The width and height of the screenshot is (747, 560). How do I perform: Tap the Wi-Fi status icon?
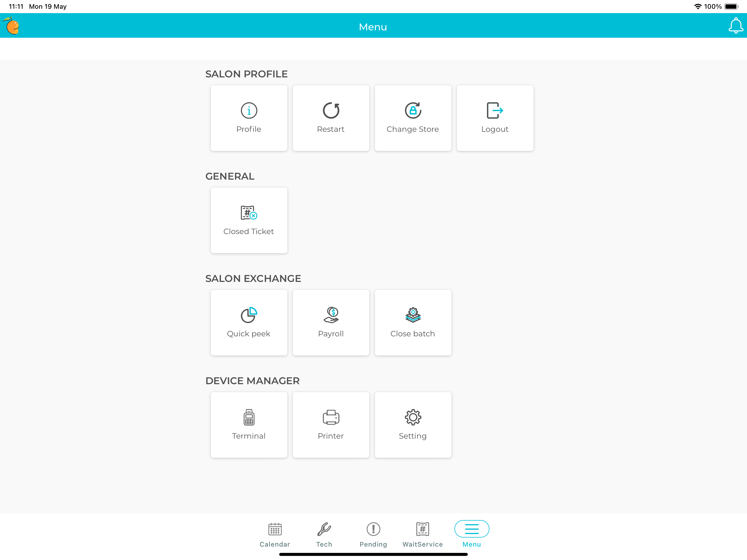698,6
